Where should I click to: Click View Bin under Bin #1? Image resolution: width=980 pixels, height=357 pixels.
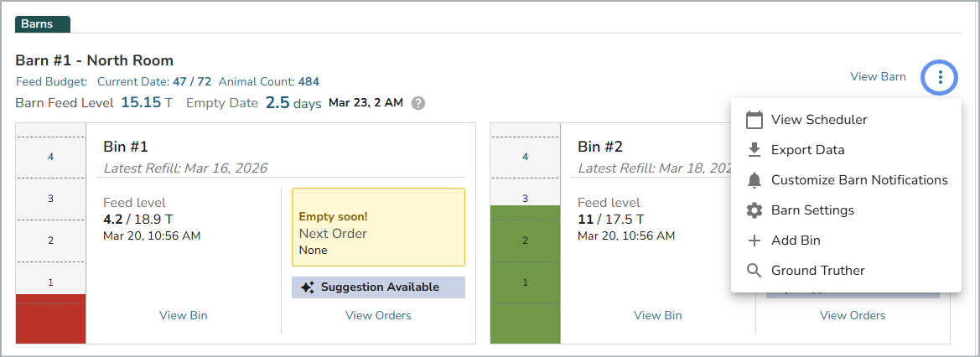click(184, 315)
